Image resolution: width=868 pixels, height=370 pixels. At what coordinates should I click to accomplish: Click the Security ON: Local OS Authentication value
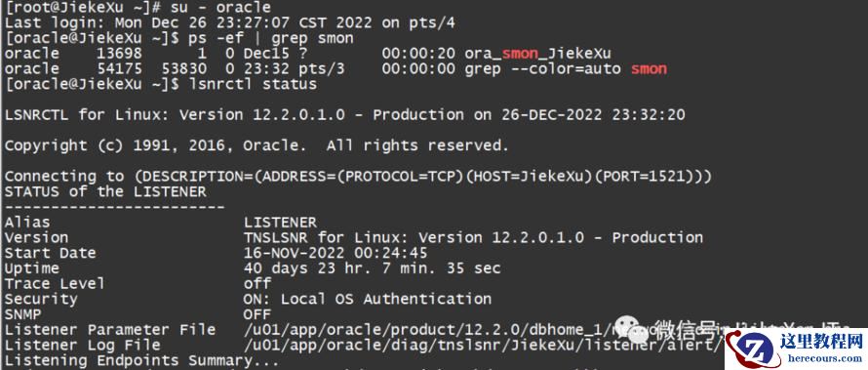coord(368,299)
